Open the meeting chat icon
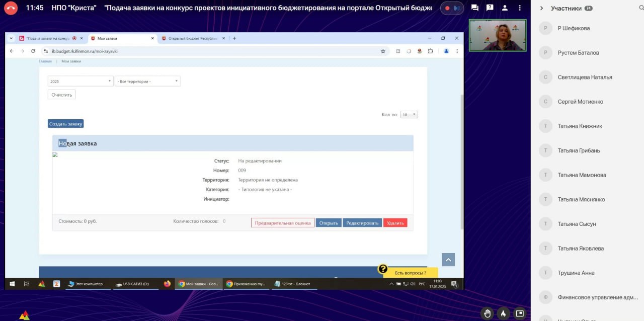 point(474,8)
